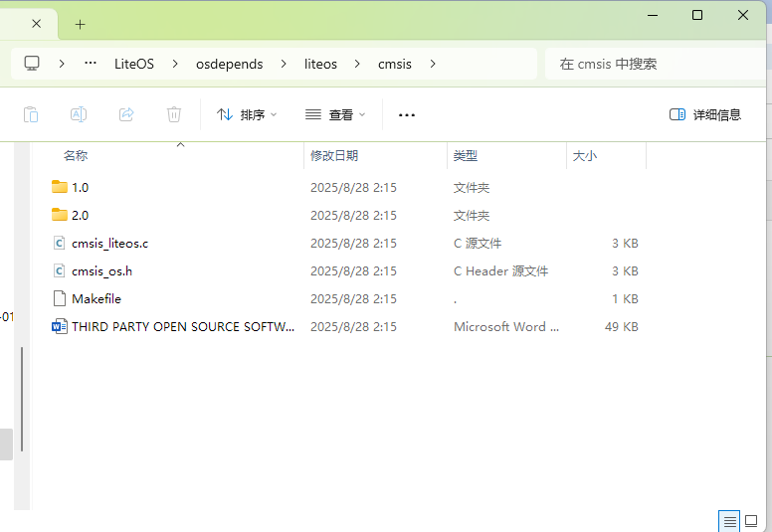Click cmsis in the breadcrumb
The width and height of the screenshot is (772, 532).
pos(394,64)
